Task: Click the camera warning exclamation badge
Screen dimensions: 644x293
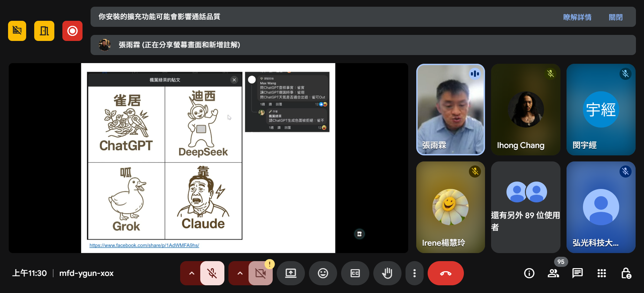Action: point(270,264)
